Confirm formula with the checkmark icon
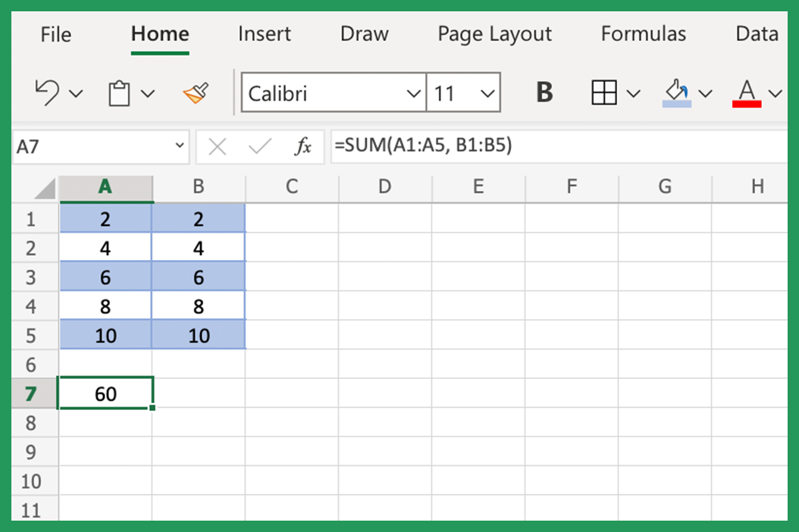The height and width of the screenshot is (532, 799). pyautogui.click(x=259, y=146)
